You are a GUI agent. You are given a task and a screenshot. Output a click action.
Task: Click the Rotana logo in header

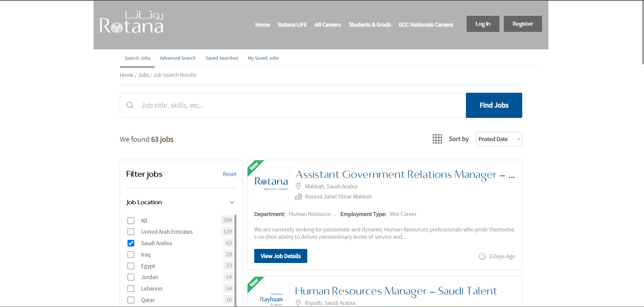point(131,22)
